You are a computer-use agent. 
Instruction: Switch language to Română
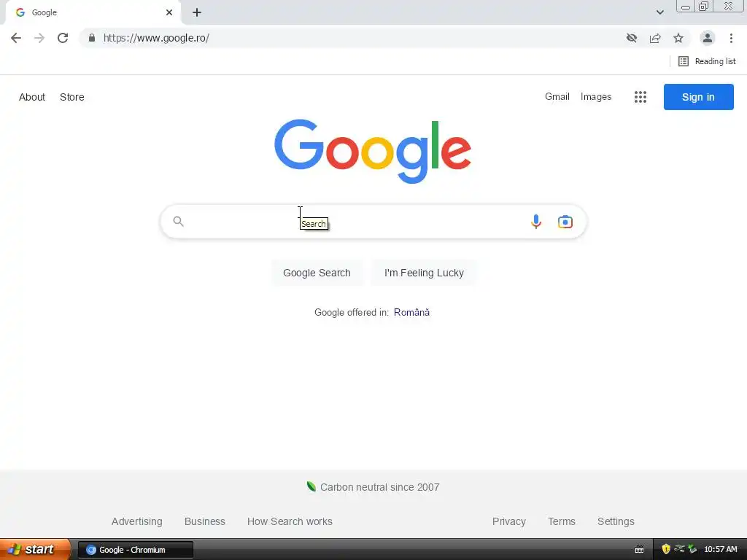point(411,312)
